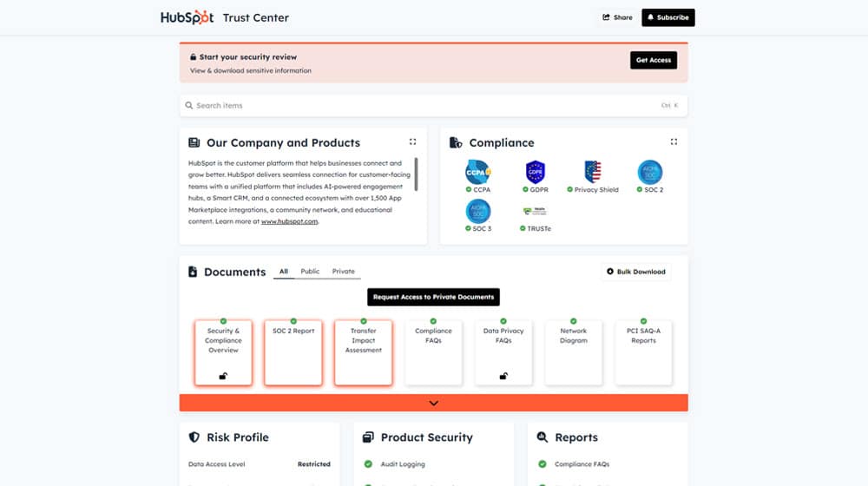This screenshot has width=868, height=486.
Task: Click the Restricted value
Action: [x=314, y=464]
